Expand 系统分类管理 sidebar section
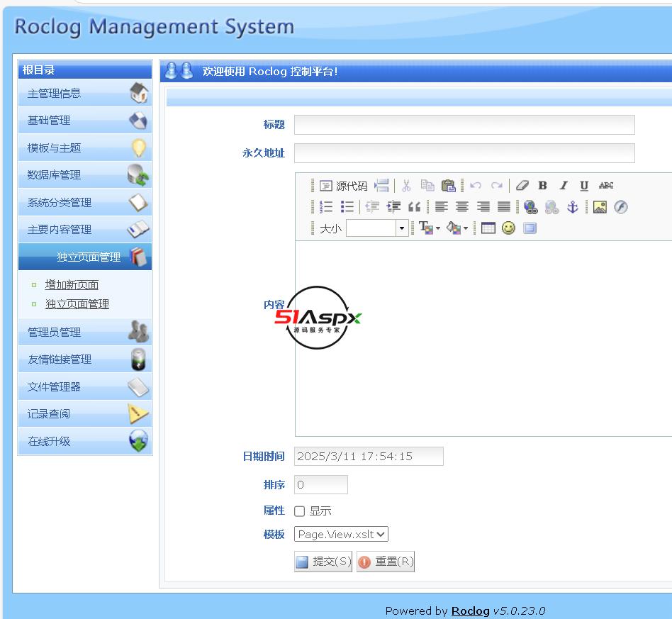Screen dimensions: 672x619 point(85,202)
